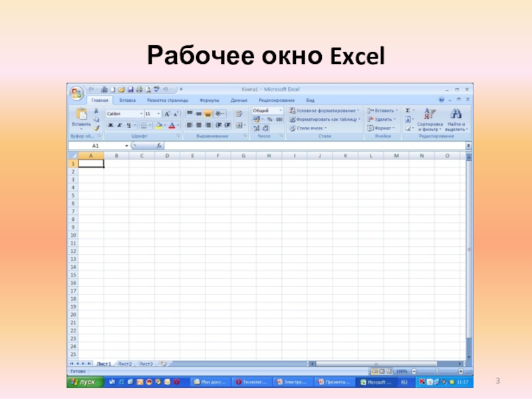
Task: Click the Increase font size icon
Action: point(167,114)
